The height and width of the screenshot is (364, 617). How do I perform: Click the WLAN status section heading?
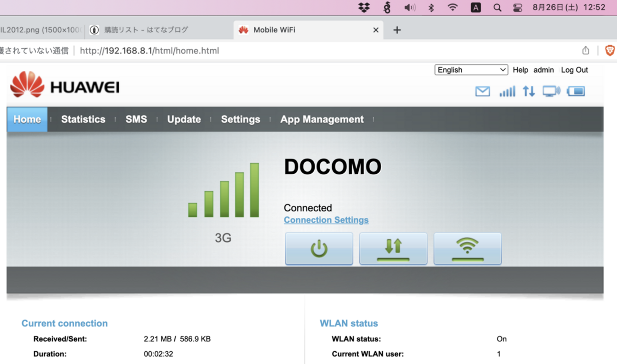(349, 323)
